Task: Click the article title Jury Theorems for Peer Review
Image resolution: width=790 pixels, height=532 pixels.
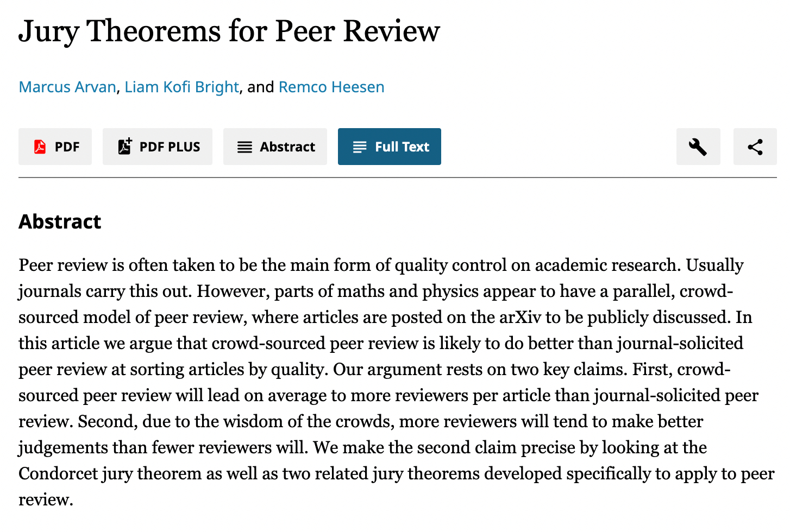Action: pyautogui.click(x=229, y=31)
